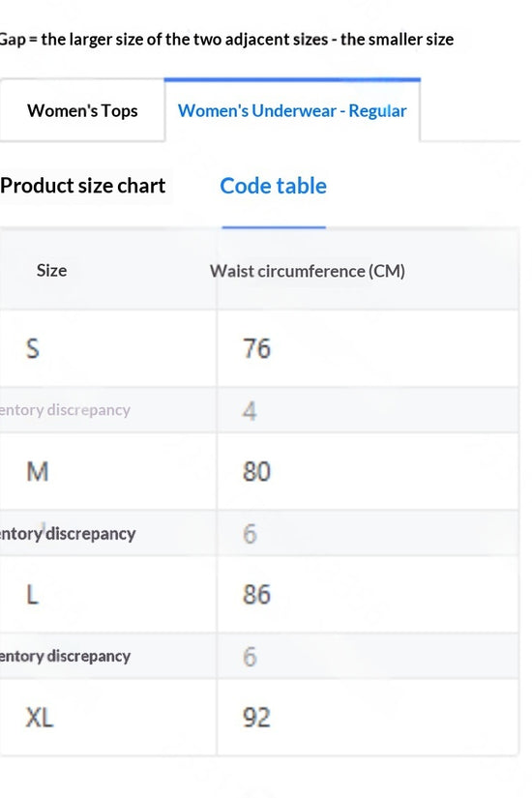Click the waist value 80
Screen dimensions: 532x798
click(256, 471)
